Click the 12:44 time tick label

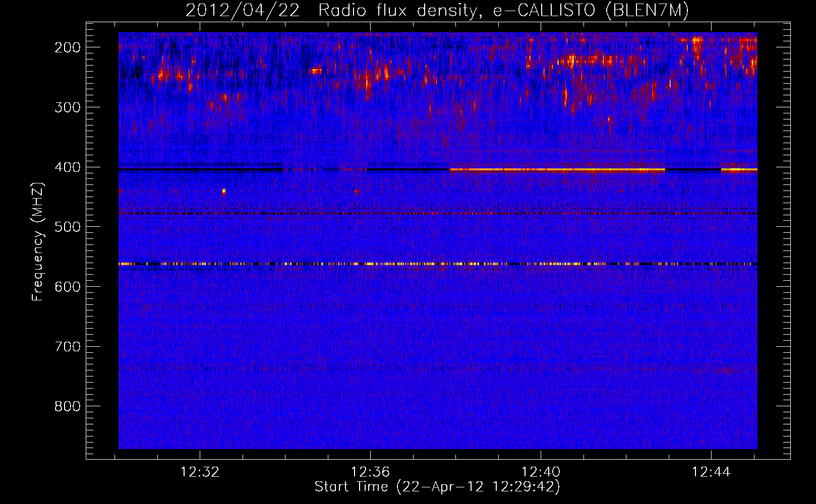(x=711, y=472)
